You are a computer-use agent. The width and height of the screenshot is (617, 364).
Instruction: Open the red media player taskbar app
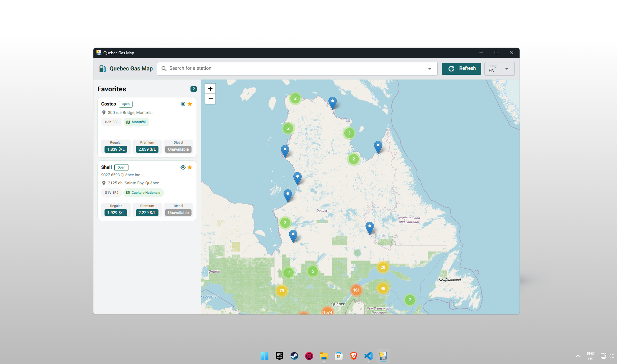click(309, 356)
